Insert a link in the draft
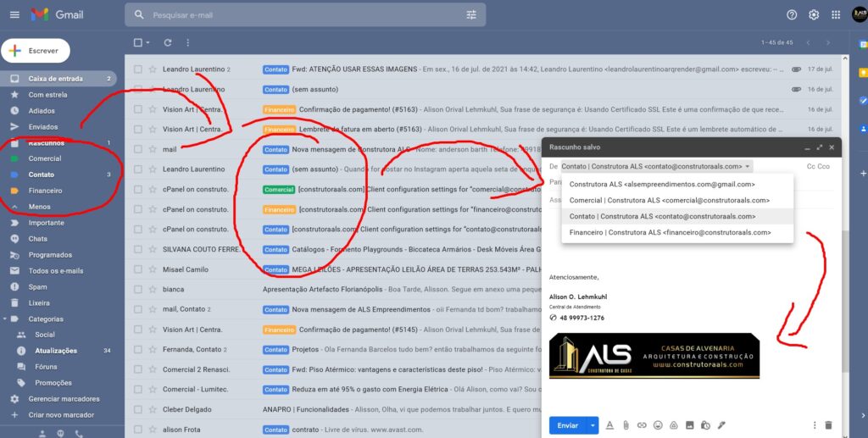Viewport: 868px width, 438px height. tap(642, 425)
